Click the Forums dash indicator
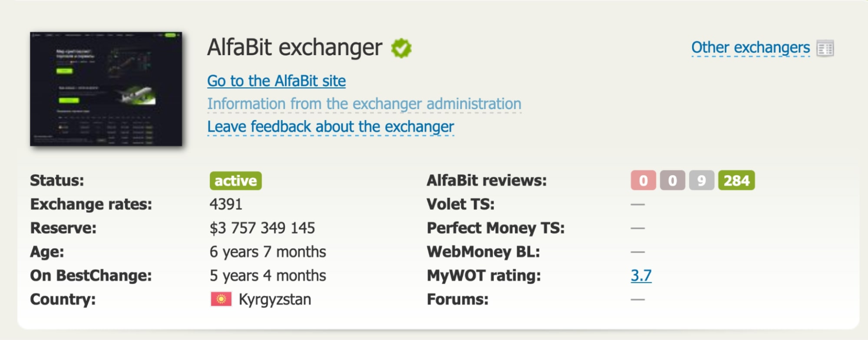This screenshot has width=868, height=340. [x=637, y=298]
